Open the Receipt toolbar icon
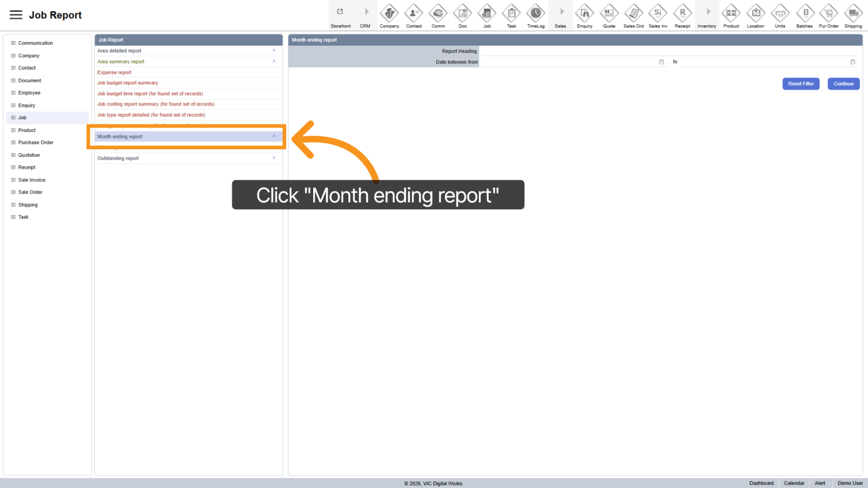This screenshot has width=868, height=488. [x=683, y=13]
